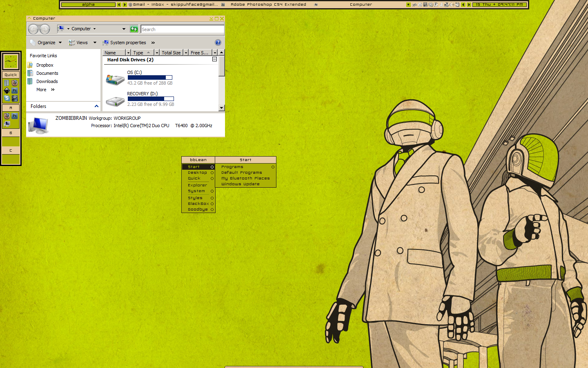Click the Dropbox favorite link
This screenshot has height=368, width=588.
45,65
